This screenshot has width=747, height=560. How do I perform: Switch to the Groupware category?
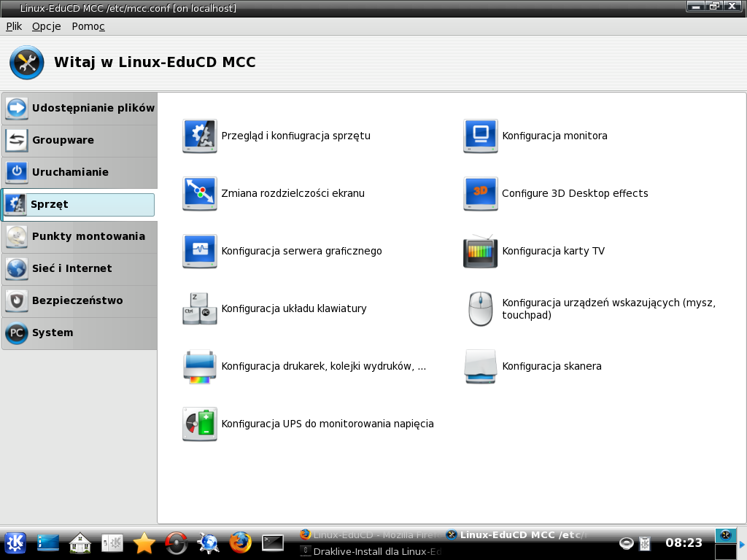click(80, 140)
